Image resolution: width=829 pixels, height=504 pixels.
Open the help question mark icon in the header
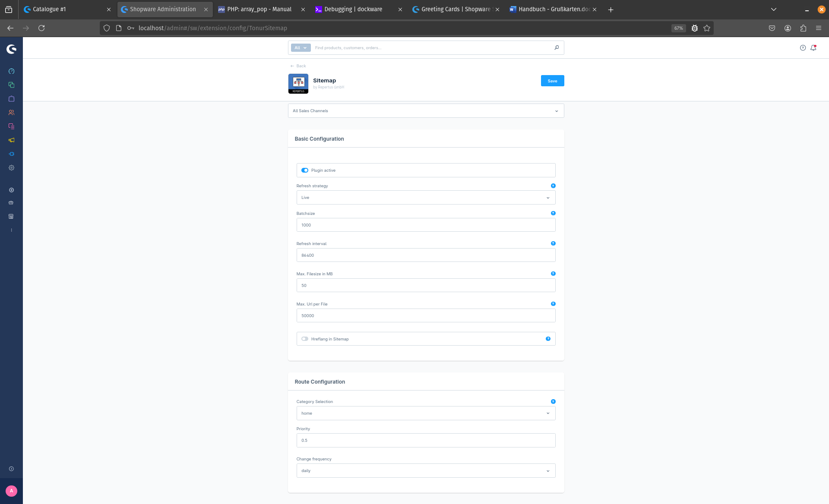point(803,48)
